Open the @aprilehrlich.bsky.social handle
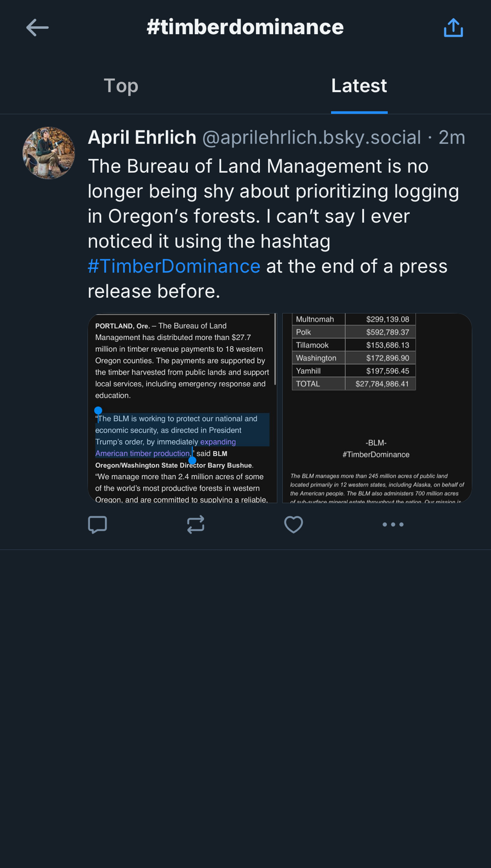The height and width of the screenshot is (868, 491). (x=311, y=138)
